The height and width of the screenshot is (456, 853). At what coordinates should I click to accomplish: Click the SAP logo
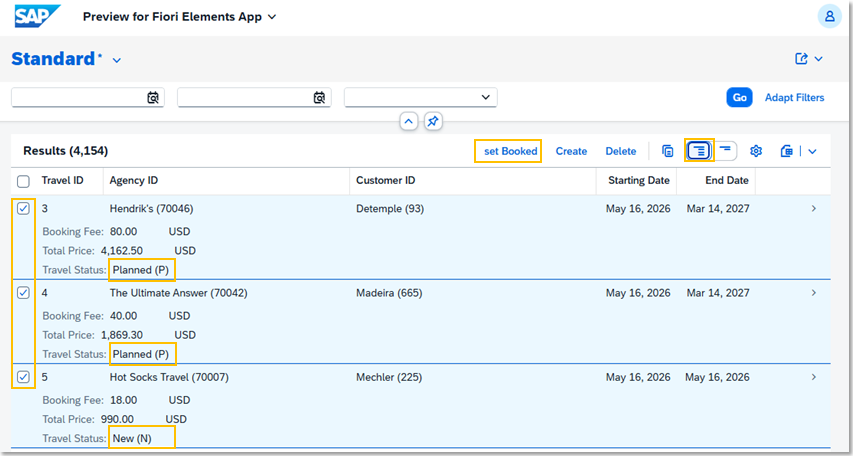coord(38,16)
